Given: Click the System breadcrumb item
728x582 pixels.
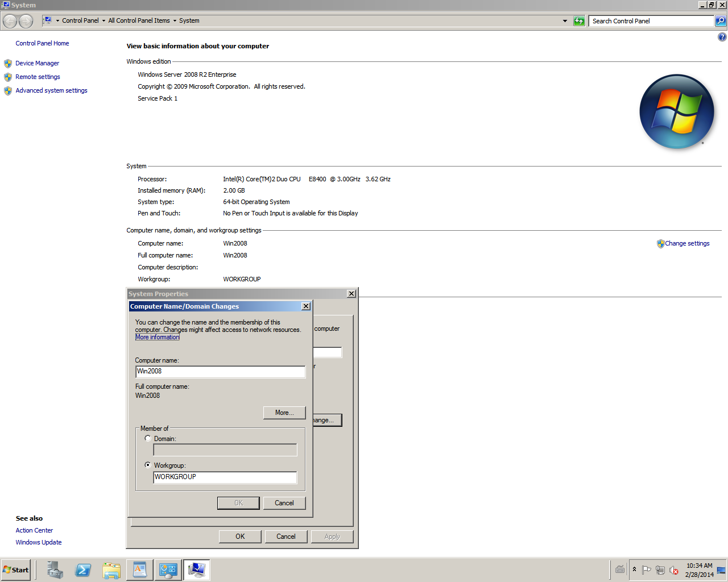Looking at the screenshot, I should 189,20.
